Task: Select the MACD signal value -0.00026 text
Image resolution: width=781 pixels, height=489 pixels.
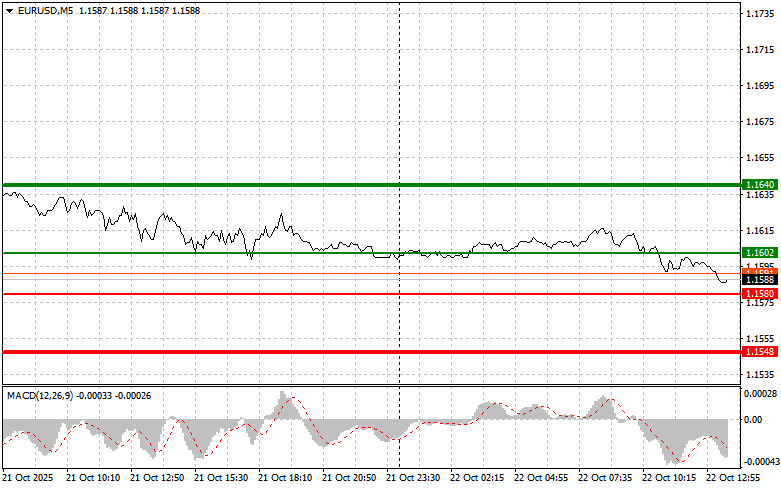Action: pyautogui.click(x=133, y=396)
